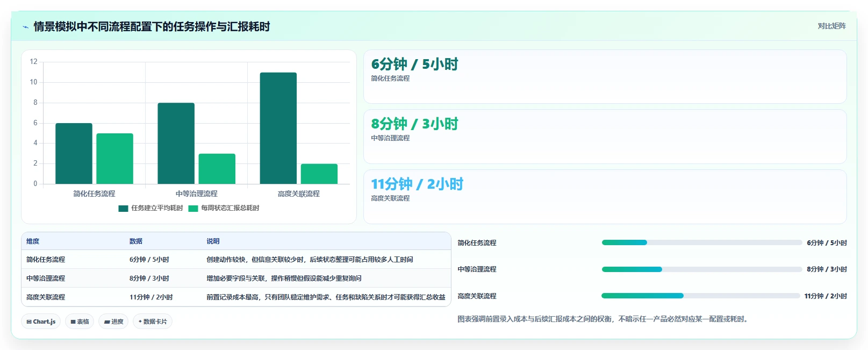Click the light green legend swatch 每周状态汇报总耗时
868x350 pixels.
point(193,209)
